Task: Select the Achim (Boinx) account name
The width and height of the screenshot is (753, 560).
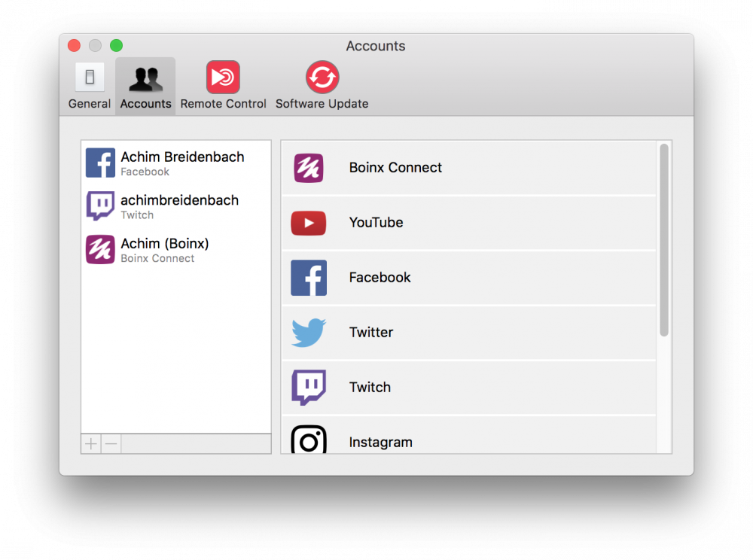Action: (x=165, y=244)
